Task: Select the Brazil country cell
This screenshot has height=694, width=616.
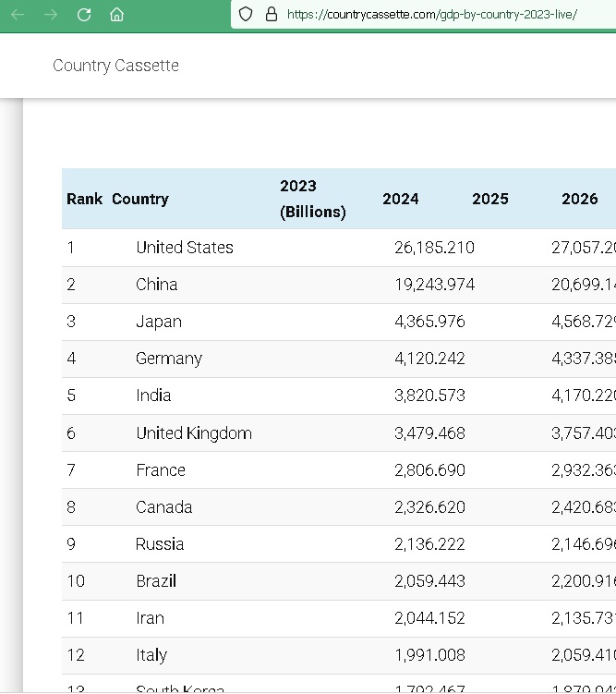Action: [x=156, y=581]
